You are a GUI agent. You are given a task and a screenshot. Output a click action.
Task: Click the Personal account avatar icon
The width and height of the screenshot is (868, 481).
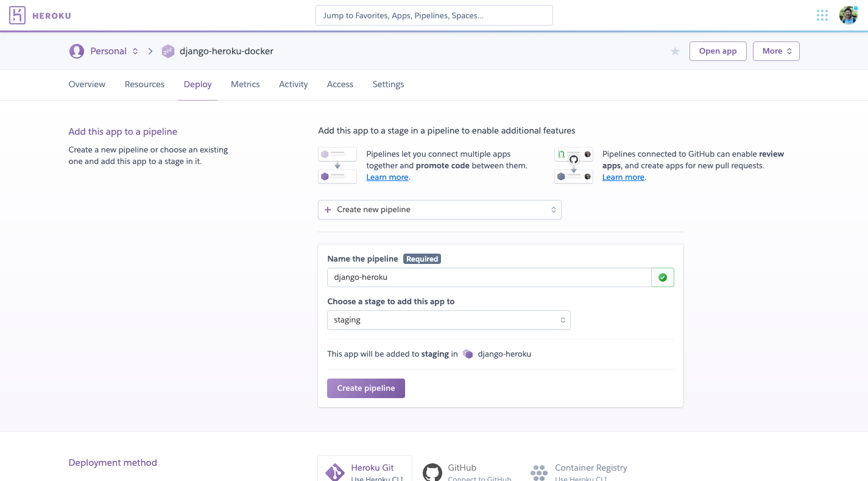tap(77, 51)
